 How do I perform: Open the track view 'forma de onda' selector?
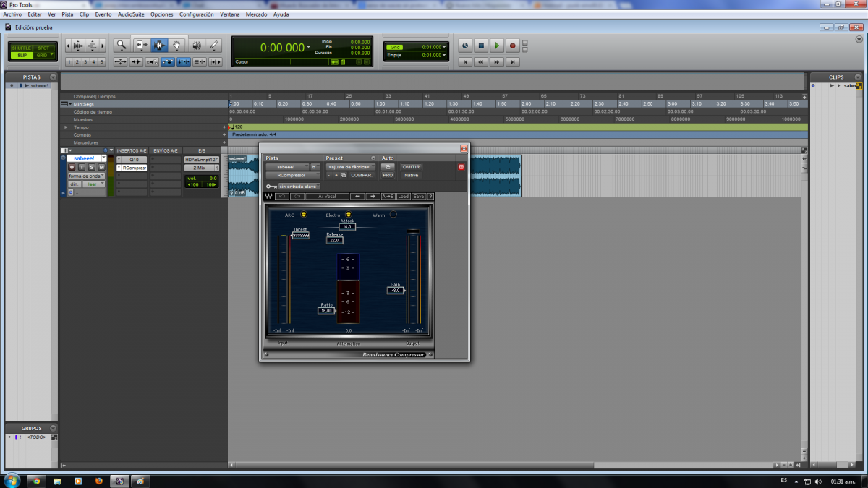click(87, 176)
